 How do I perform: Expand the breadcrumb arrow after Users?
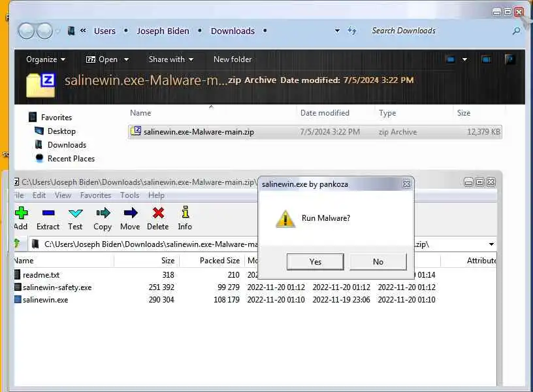pyautogui.click(x=126, y=31)
